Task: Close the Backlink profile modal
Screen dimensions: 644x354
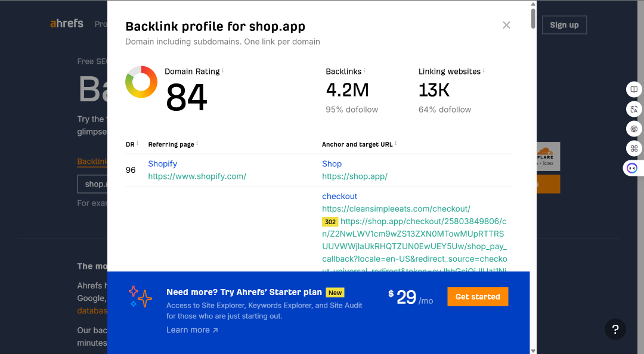Action: [506, 25]
